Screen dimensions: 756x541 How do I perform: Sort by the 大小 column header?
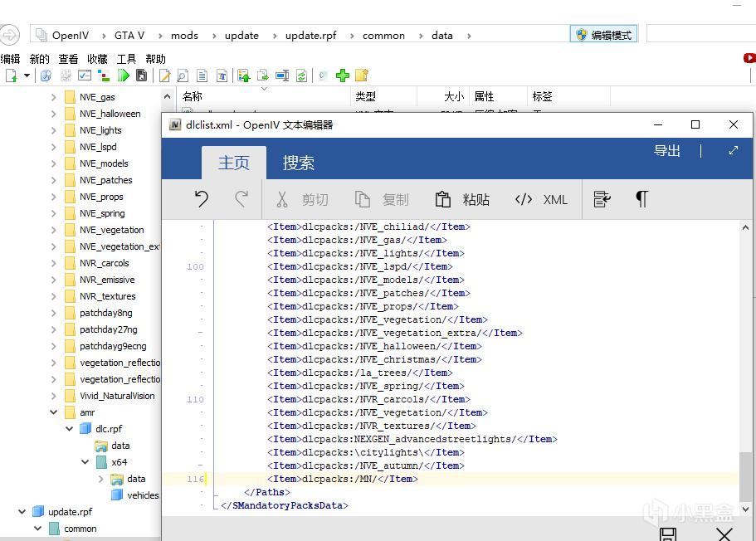(x=443, y=96)
